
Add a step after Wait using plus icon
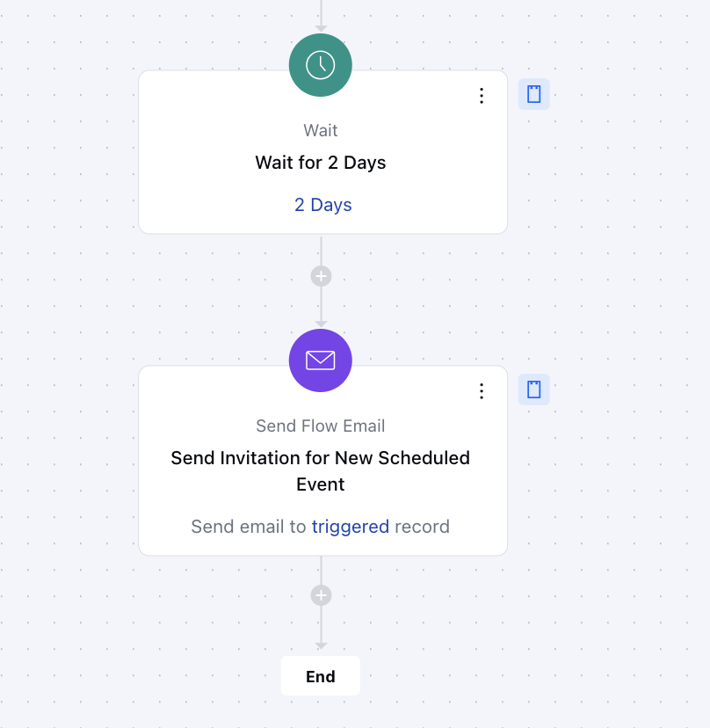321,276
